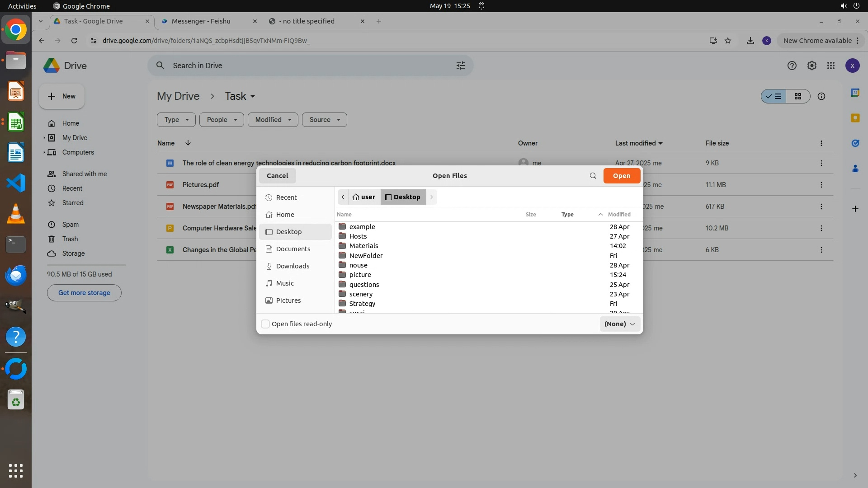Click the search icon in Open Files dialog
868x488 pixels.
click(593, 176)
